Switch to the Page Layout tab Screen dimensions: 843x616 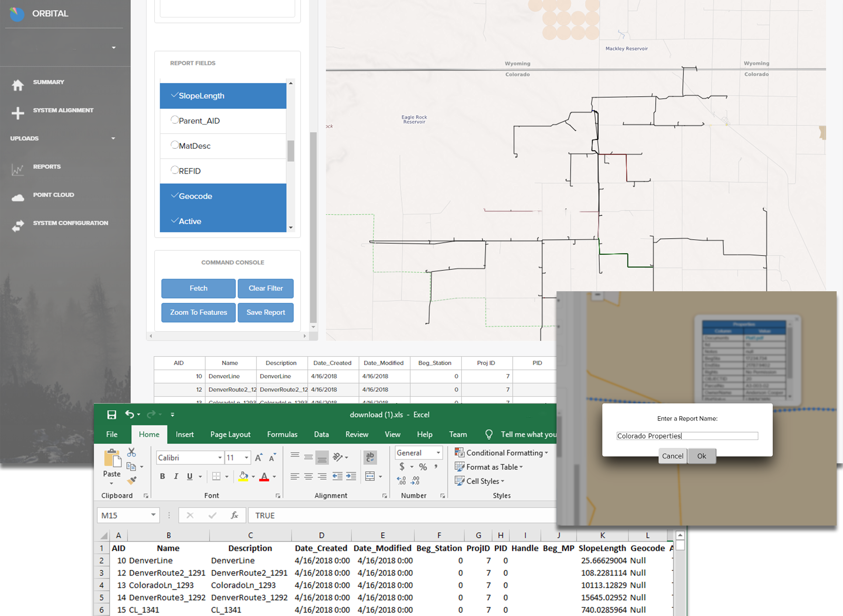pyautogui.click(x=230, y=434)
